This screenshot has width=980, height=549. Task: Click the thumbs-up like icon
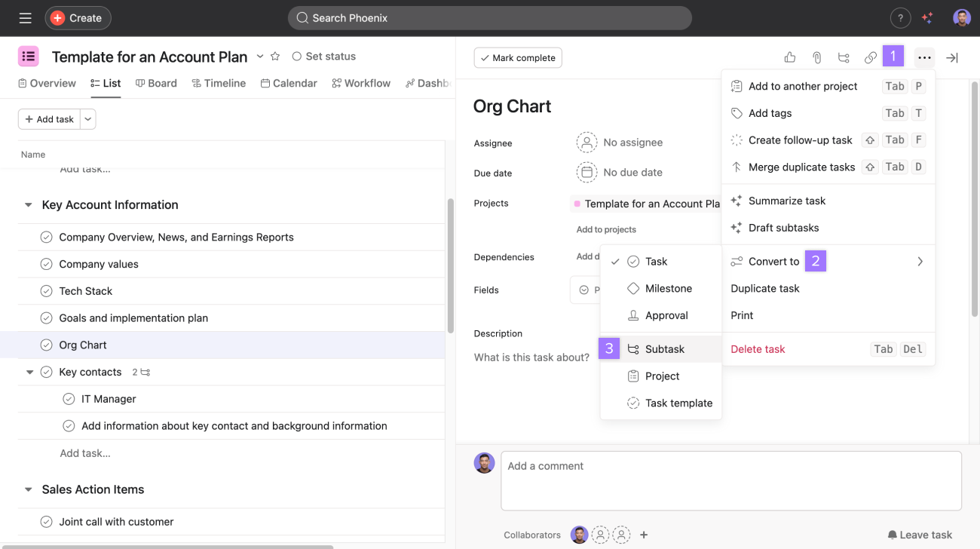click(x=789, y=57)
